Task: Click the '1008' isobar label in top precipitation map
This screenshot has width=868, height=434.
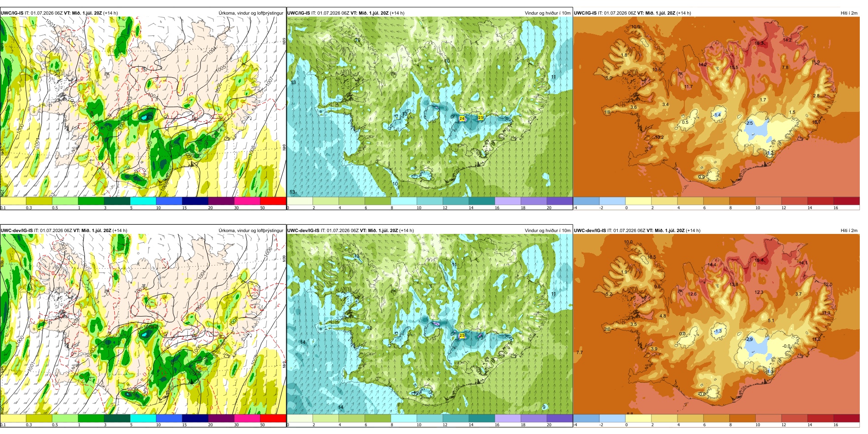Action: click(252, 151)
